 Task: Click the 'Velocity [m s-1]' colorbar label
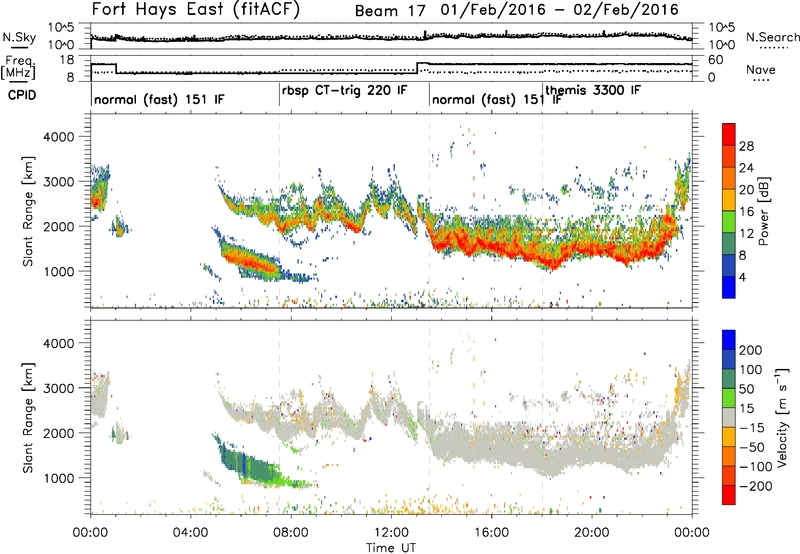781,417
